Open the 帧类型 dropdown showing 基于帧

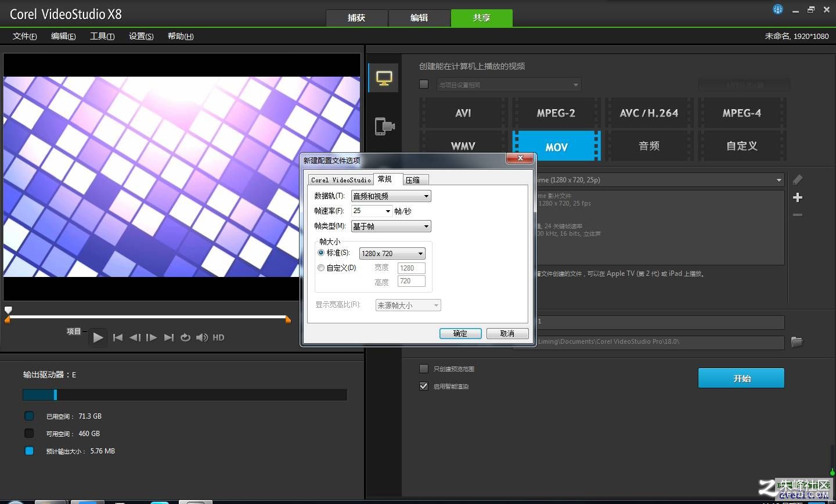[x=391, y=226]
